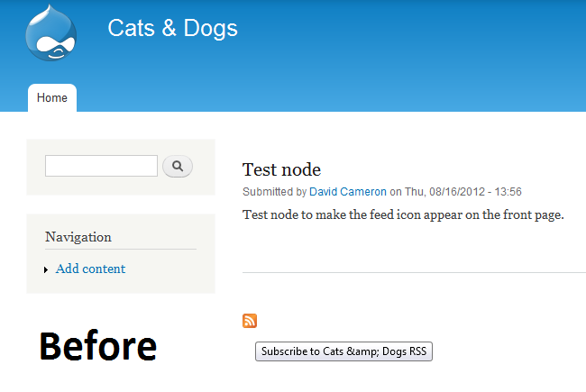586x392 pixels.
Task: Open the Cats & Dogs site title
Action: pos(173,29)
